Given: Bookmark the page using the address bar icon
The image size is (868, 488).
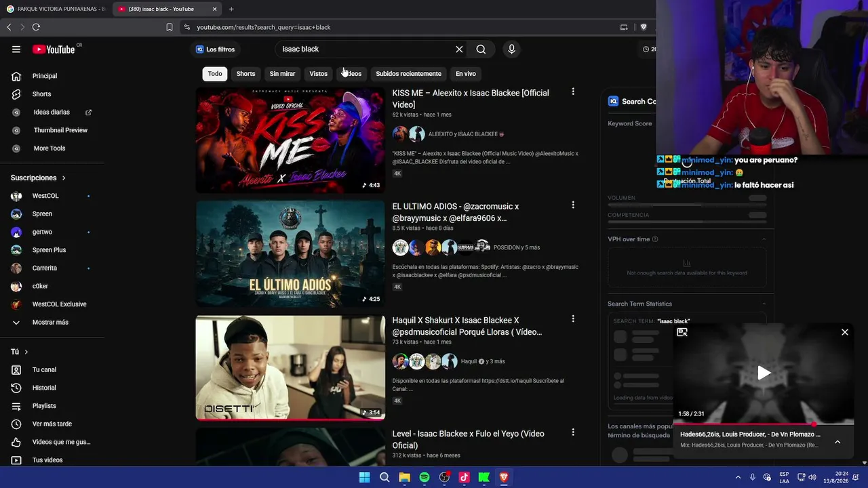Looking at the screenshot, I should (170, 27).
